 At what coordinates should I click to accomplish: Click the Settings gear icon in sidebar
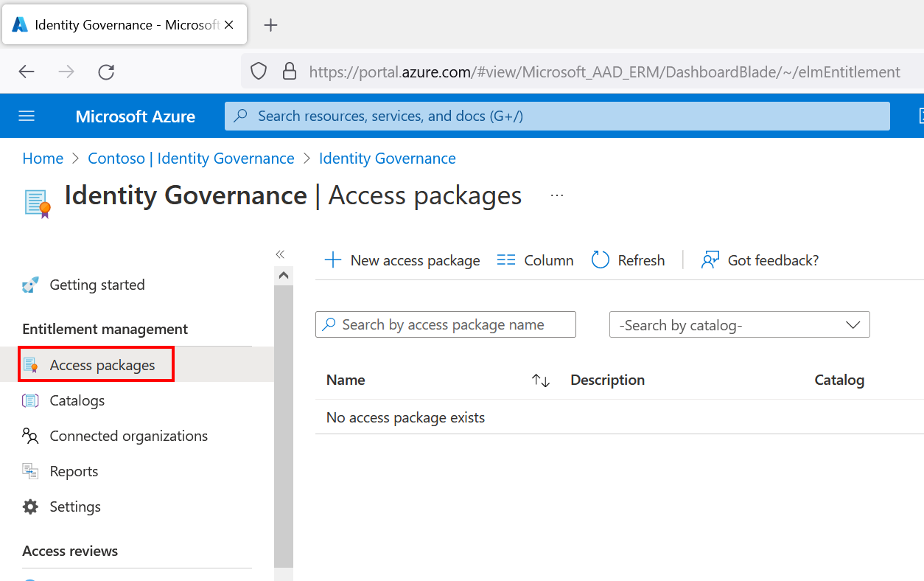(30, 507)
